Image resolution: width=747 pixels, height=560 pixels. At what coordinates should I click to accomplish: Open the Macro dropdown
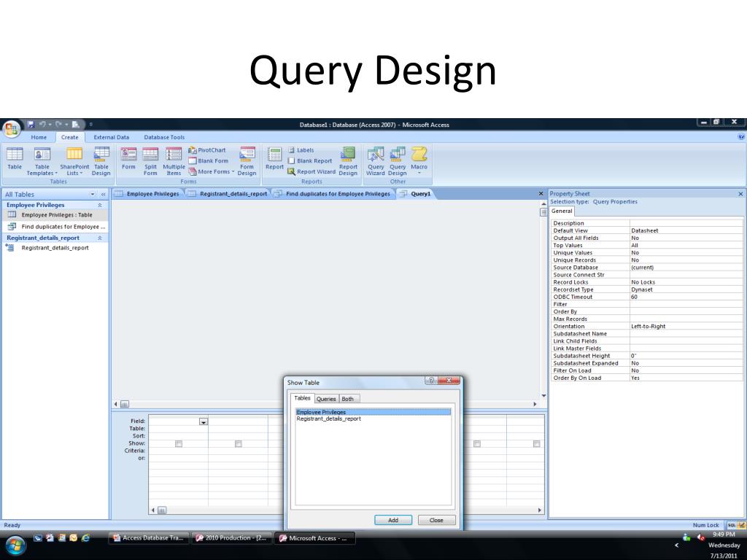coord(419,160)
